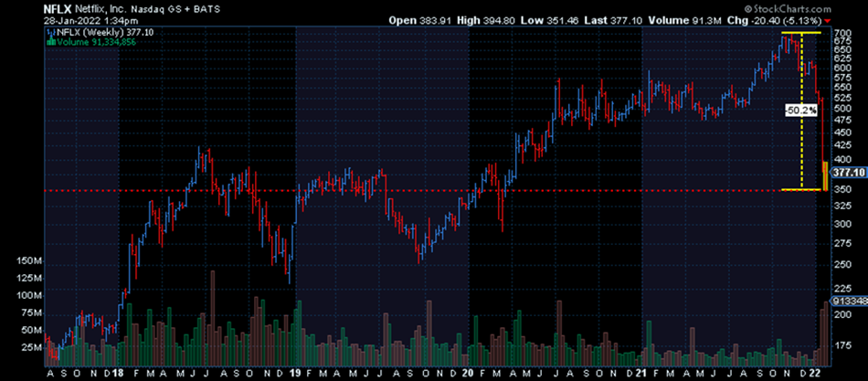Click the 100M volume axis label
Image resolution: width=868 pixels, height=381 pixels.
[x=29, y=296]
